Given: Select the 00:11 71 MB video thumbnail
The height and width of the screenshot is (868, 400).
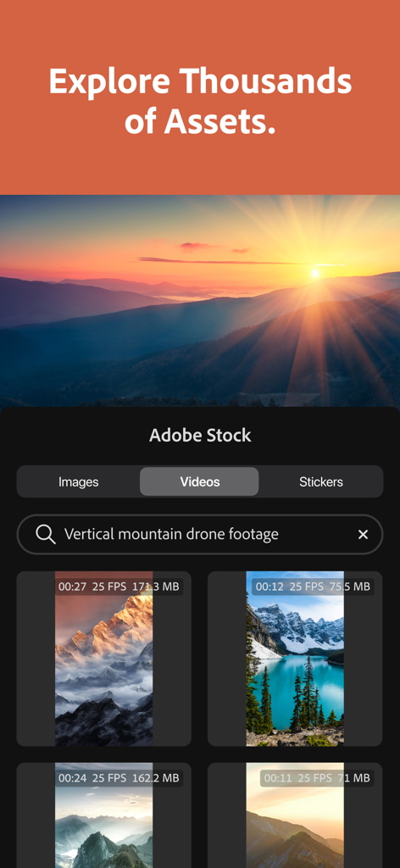Looking at the screenshot, I should pos(295,815).
